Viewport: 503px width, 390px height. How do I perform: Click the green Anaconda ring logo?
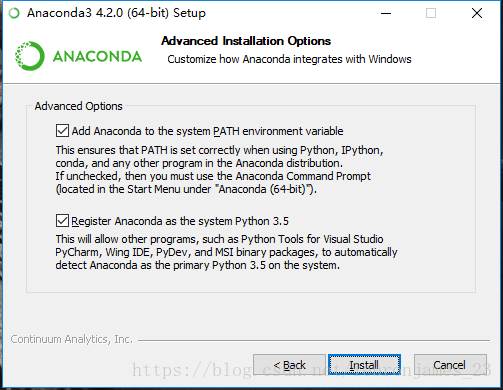[30, 56]
